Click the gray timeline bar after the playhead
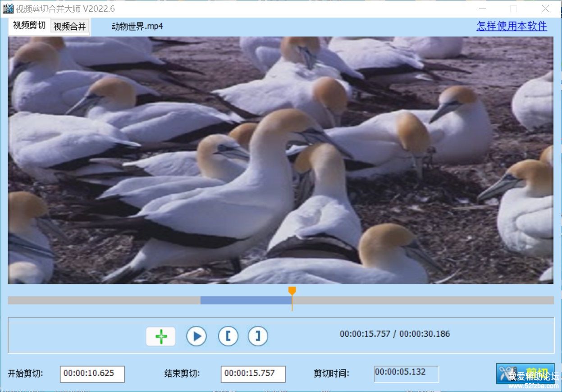The height and width of the screenshot is (392, 562). click(423, 300)
